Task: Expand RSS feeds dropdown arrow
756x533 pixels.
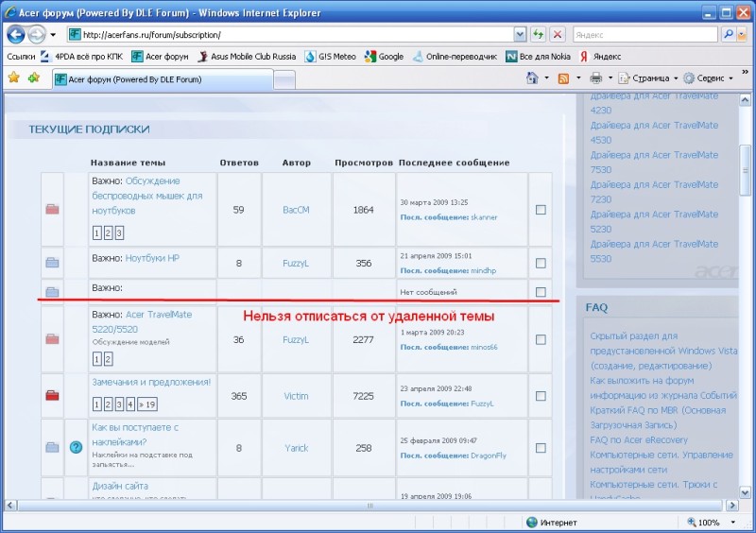Action: tap(578, 78)
